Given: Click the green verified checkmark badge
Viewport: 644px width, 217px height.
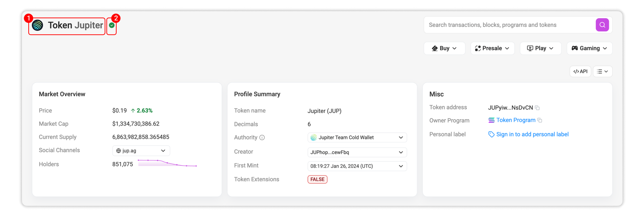Looking at the screenshot, I should [x=112, y=25].
